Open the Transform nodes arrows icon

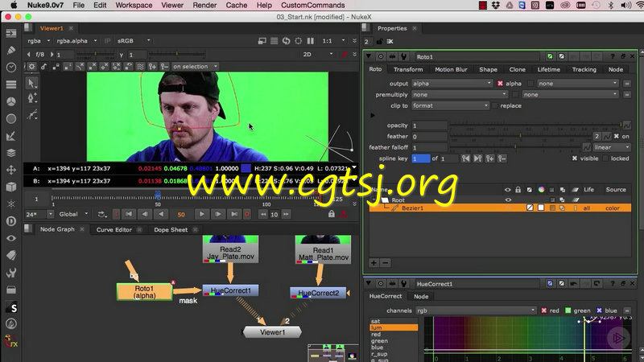[11, 170]
